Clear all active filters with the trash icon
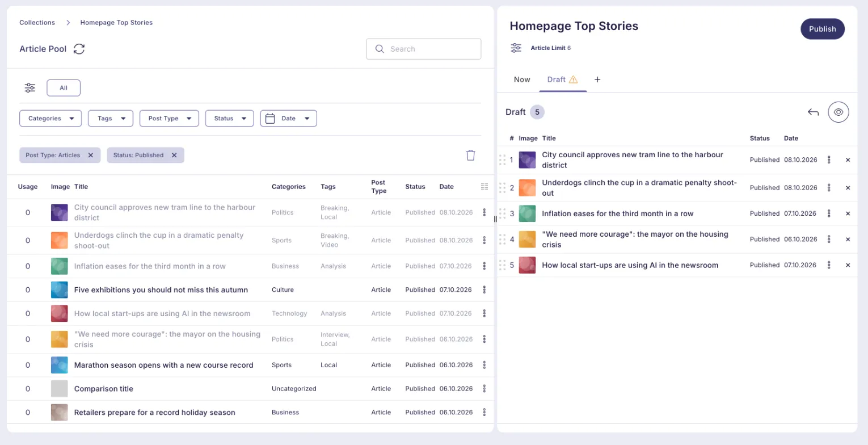This screenshot has width=868, height=445. [x=470, y=155]
